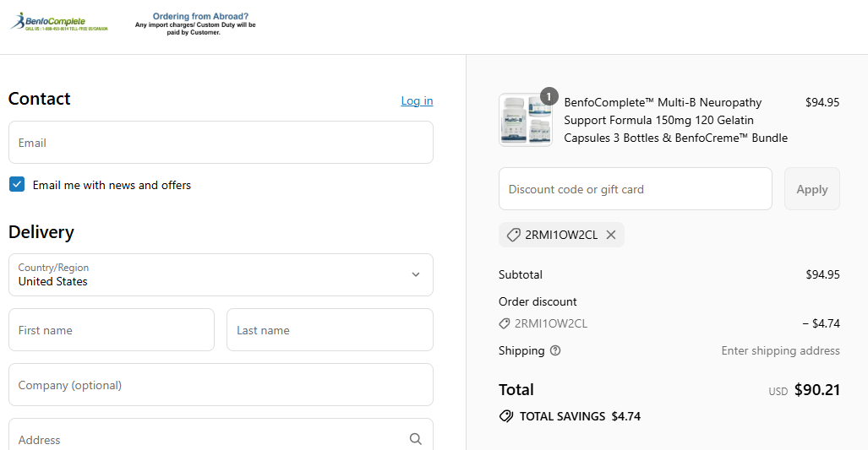
Task: Click the Total amount $90.21
Action: pyautogui.click(x=817, y=390)
